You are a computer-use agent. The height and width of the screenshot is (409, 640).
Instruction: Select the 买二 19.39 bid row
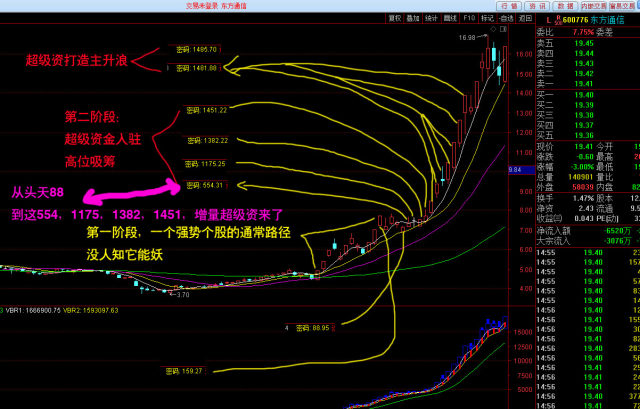click(x=588, y=105)
